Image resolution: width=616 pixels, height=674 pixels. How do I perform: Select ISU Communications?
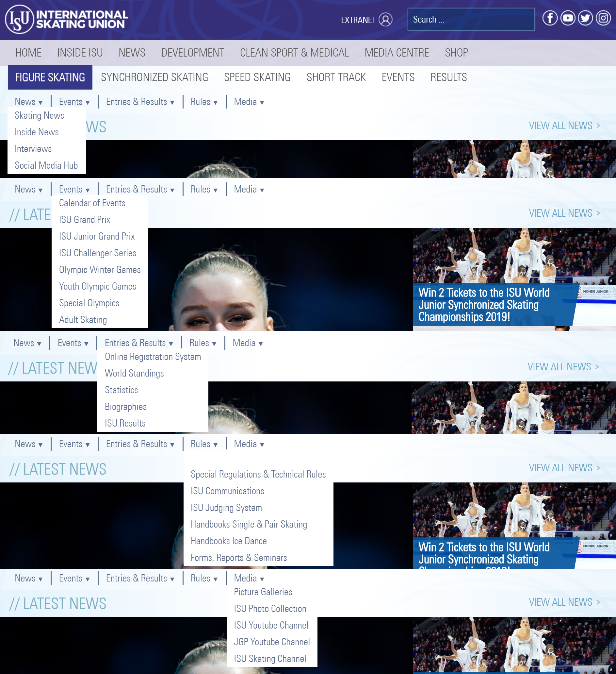(228, 491)
